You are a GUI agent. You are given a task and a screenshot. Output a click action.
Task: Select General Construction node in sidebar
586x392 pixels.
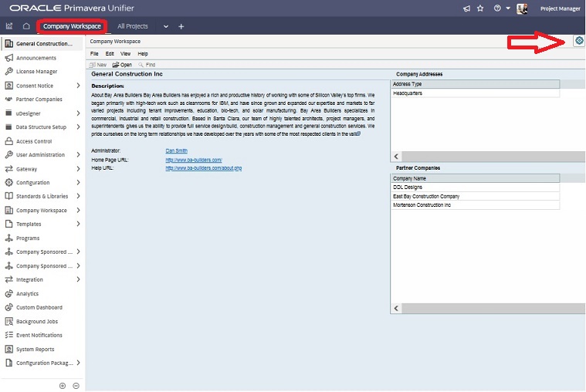42,44
